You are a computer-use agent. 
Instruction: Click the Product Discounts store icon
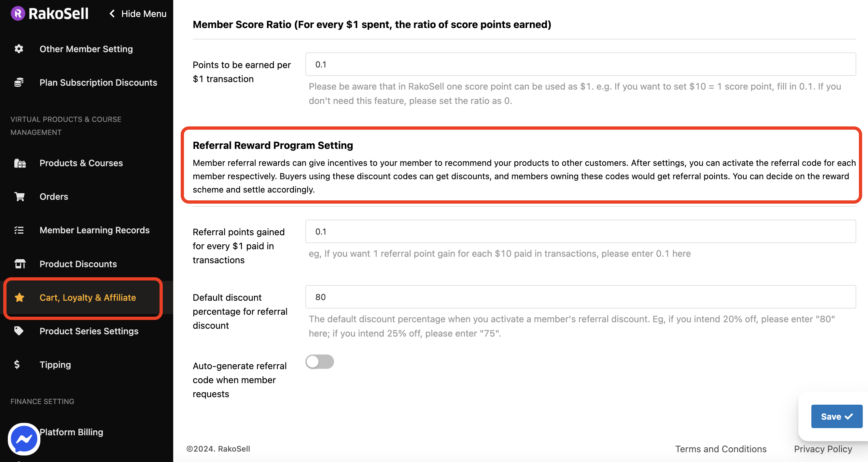pos(20,264)
